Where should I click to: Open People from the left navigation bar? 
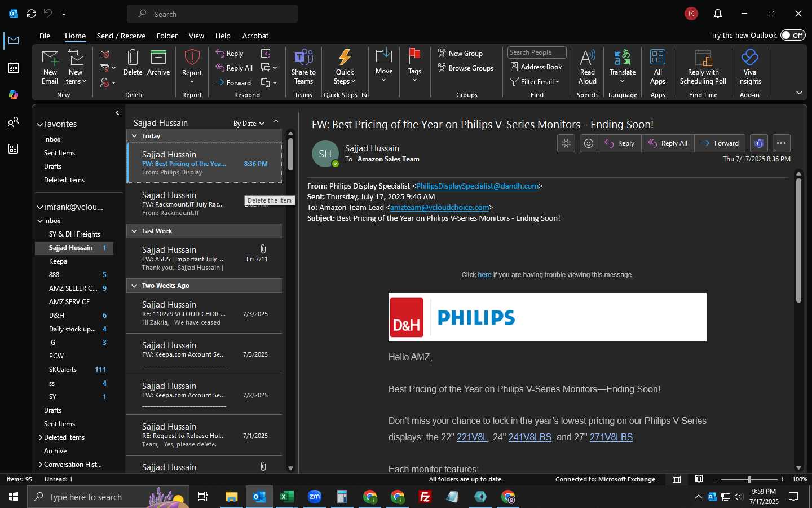[x=14, y=122]
